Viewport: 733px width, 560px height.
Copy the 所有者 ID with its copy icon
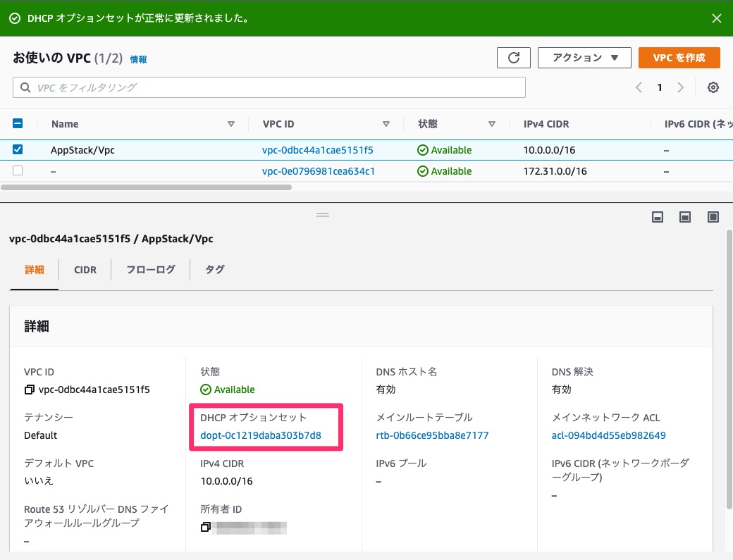tap(205, 527)
